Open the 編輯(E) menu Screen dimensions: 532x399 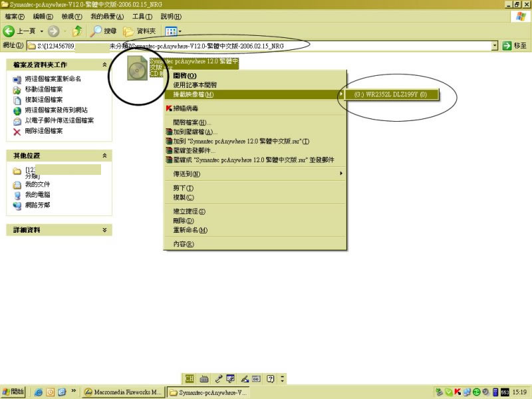click(x=43, y=16)
